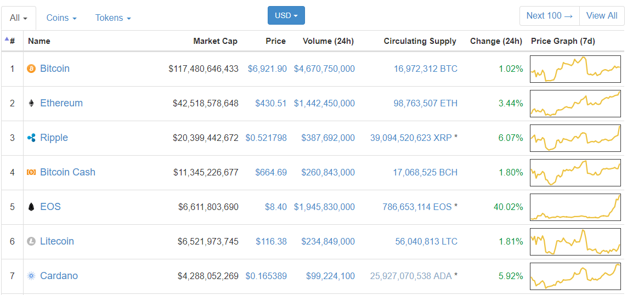Viewport: 644px width, 295px height.
Task: Click the View All button
Action: tap(602, 15)
